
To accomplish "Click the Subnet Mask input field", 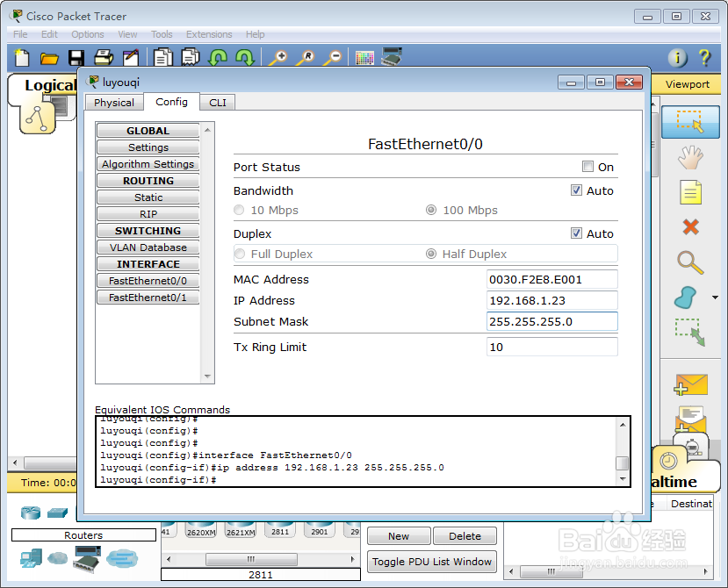I will coord(552,321).
